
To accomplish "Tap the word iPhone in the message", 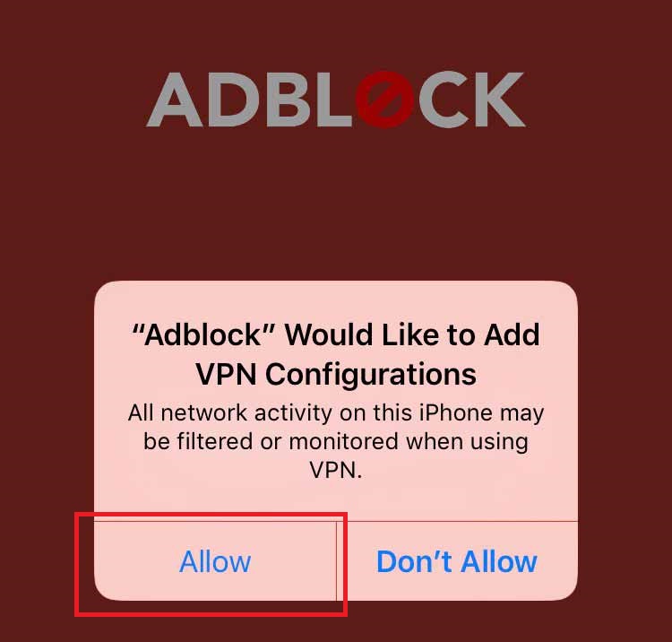I will click(x=455, y=413).
